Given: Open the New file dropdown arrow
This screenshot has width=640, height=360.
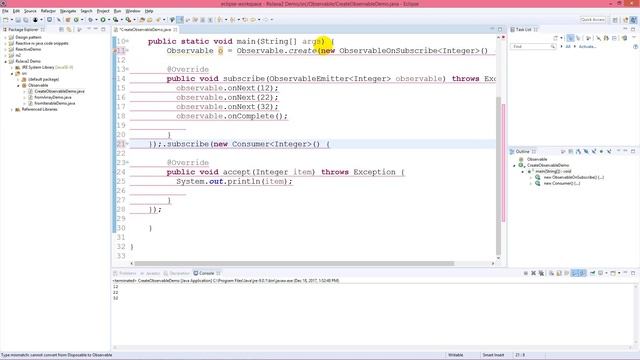Looking at the screenshot, I should coord(11,20).
